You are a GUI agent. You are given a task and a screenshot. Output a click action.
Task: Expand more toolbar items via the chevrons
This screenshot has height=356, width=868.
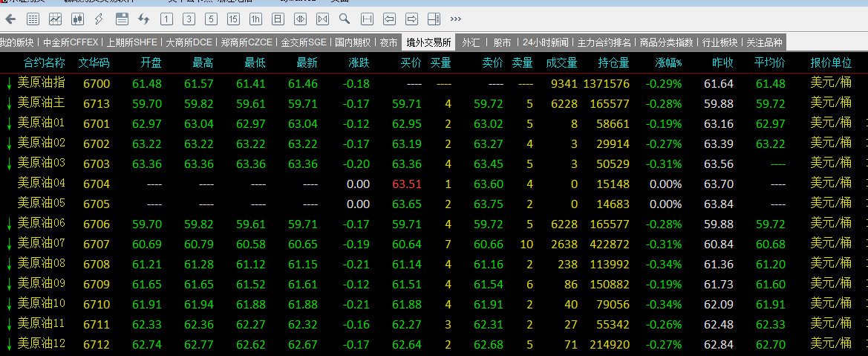[456, 19]
